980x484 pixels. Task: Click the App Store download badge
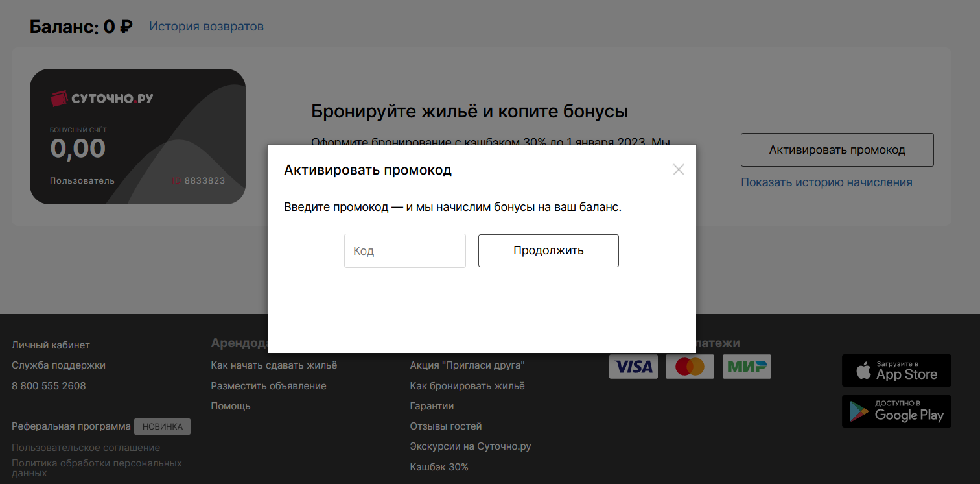[896, 370]
